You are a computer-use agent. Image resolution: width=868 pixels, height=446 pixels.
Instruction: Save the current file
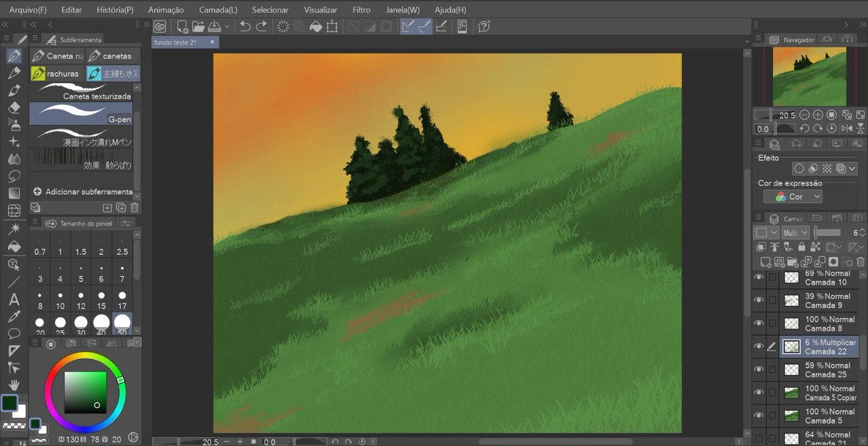tap(214, 27)
